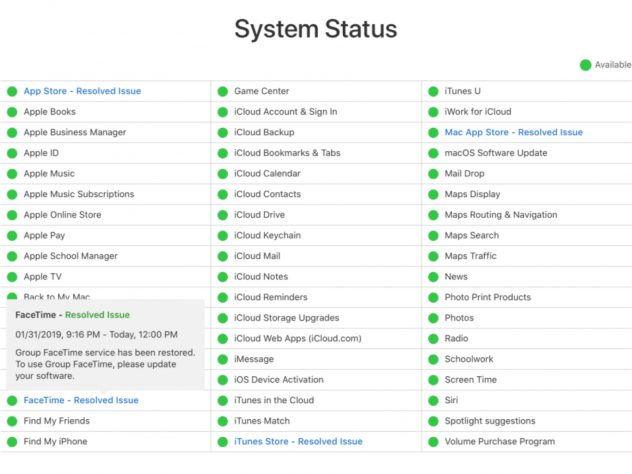This screenshot has height=474, width=632.
Task: Click the FaceTime resolved issue link
Action: coord(81,400)
